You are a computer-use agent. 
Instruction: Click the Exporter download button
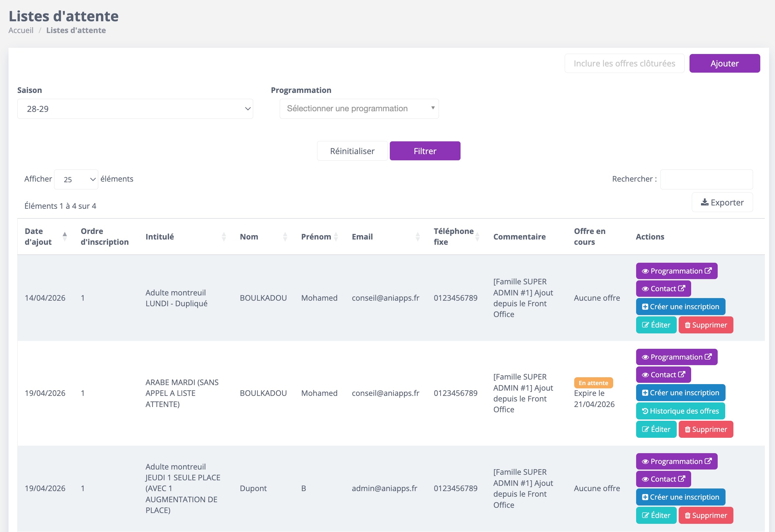[722, 202]
